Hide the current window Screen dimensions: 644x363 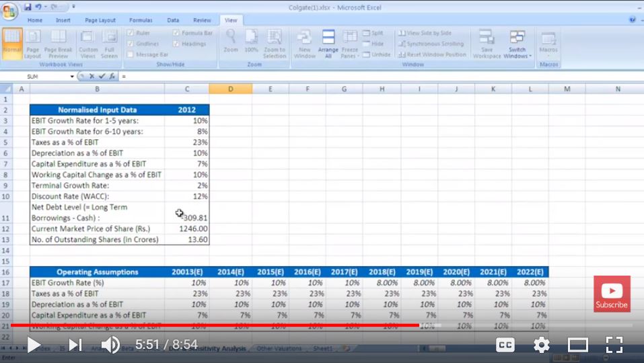tap(373, 44)
